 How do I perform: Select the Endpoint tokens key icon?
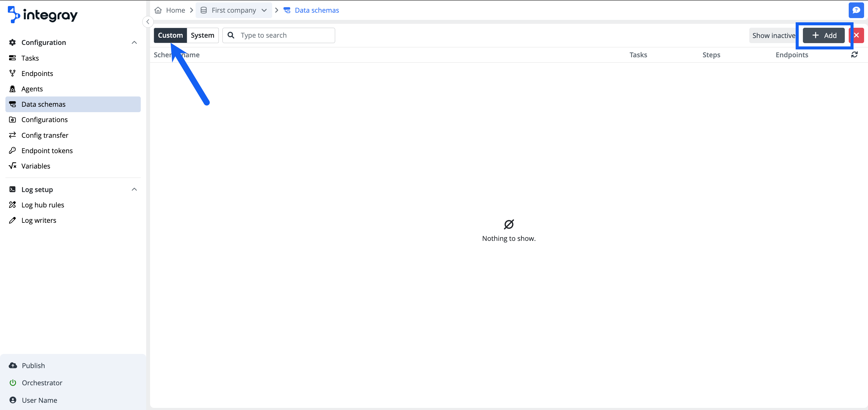[12, 150]
